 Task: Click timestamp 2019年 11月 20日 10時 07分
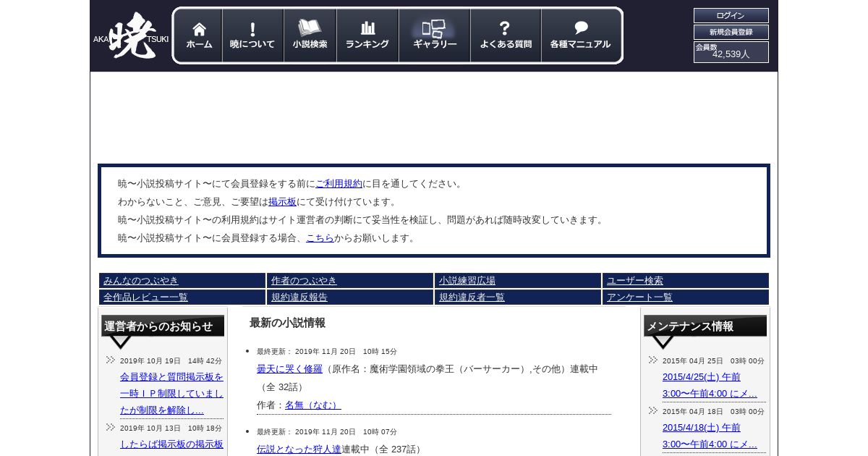346,432
